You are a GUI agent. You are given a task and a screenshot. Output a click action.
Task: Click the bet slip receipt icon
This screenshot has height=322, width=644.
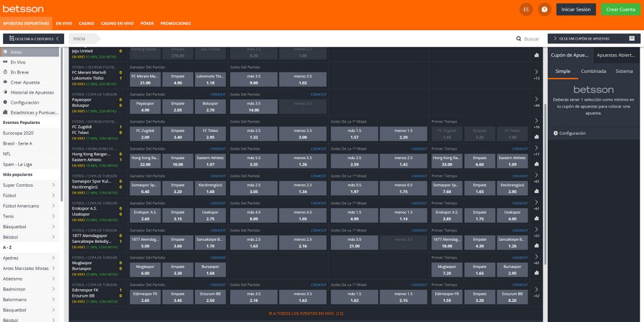[x=631, y=38]
